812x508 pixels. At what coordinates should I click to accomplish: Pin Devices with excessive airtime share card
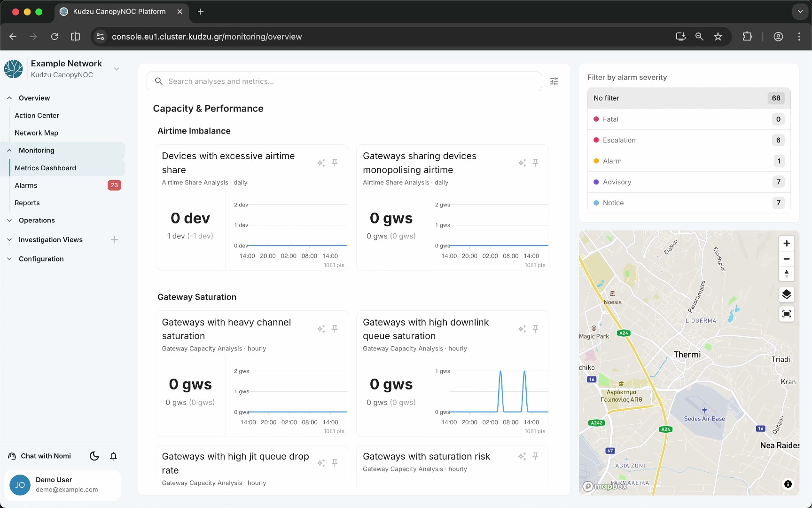[x=335, y=163]
